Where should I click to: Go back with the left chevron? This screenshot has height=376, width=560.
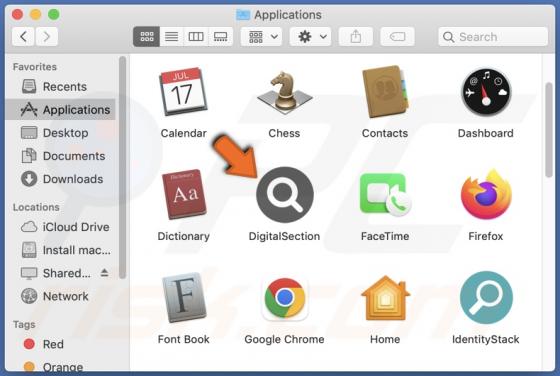[23, 36]
